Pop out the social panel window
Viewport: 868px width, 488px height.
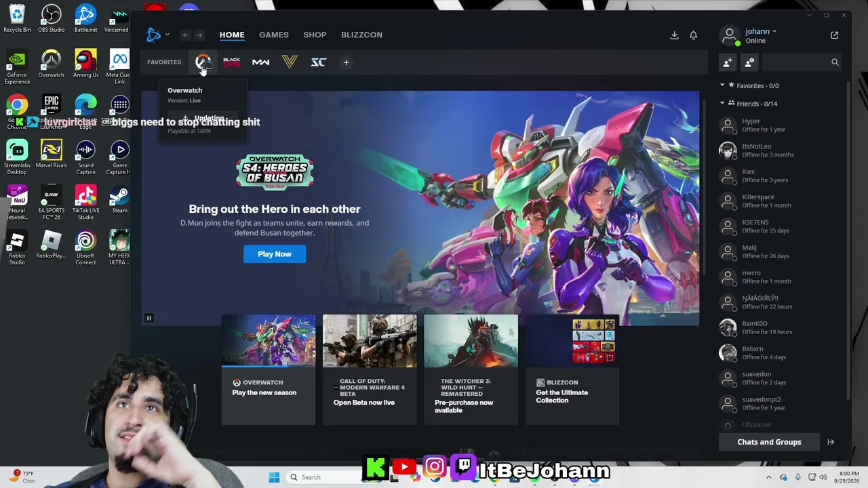pos(835,35)
